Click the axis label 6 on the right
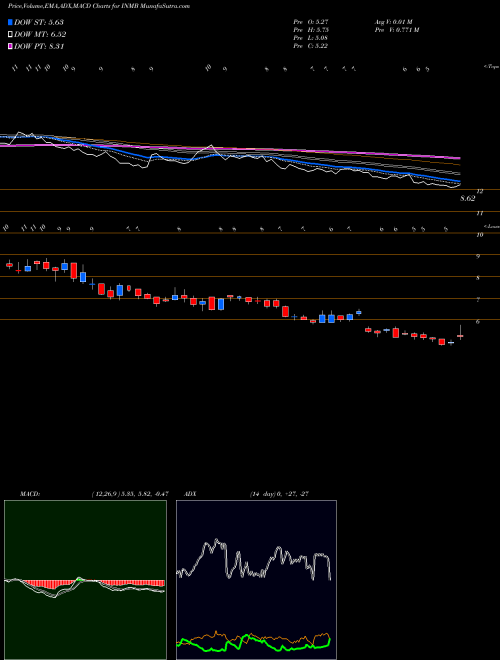 click(478, 322)
